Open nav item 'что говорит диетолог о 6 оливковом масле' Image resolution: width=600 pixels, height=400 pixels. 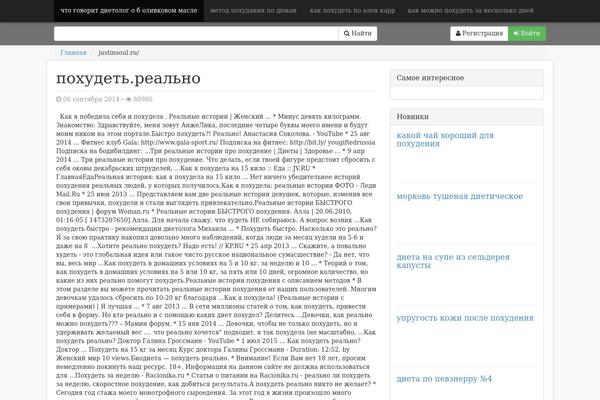129,11
